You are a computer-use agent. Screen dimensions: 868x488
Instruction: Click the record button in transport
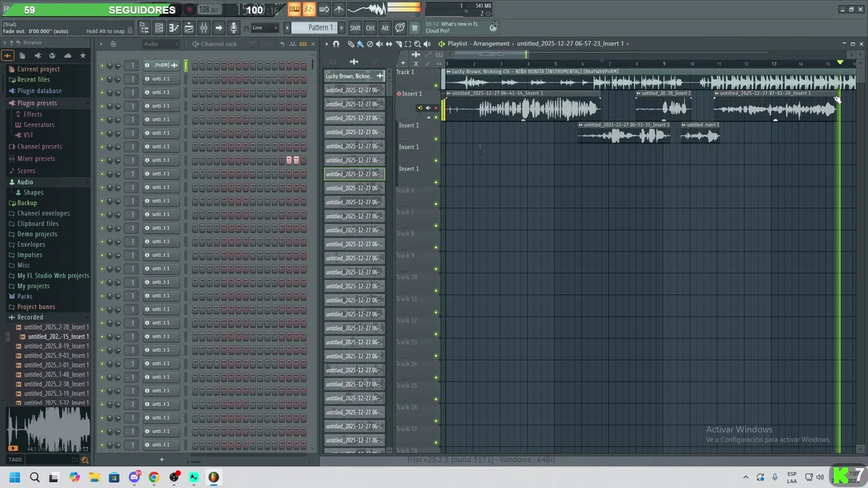(190, 9)
